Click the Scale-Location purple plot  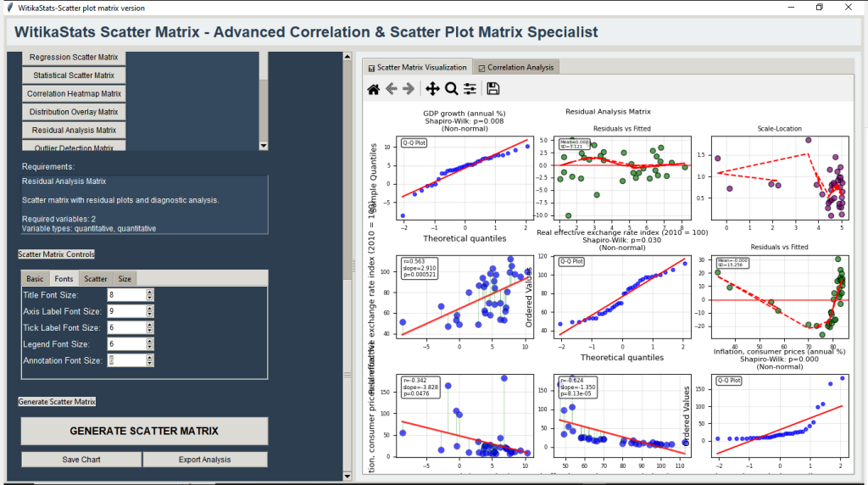pos(780,178)
